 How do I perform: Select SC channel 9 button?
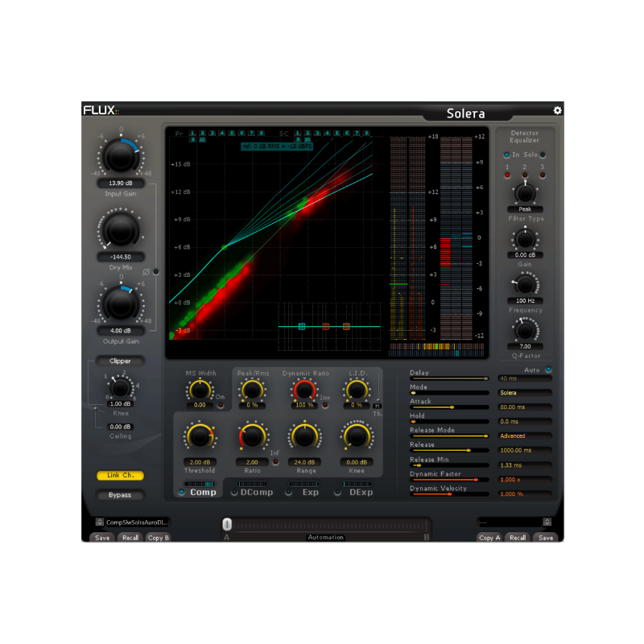pos(298,139)
